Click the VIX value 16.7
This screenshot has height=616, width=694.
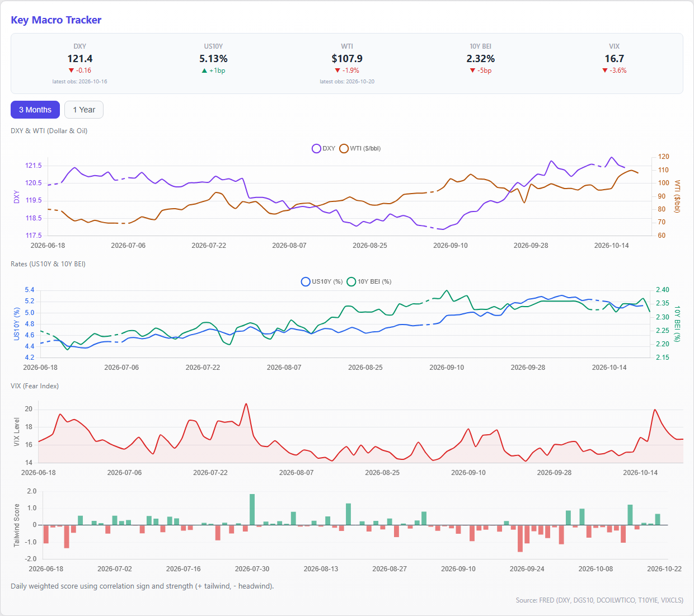tap(614, 59)
